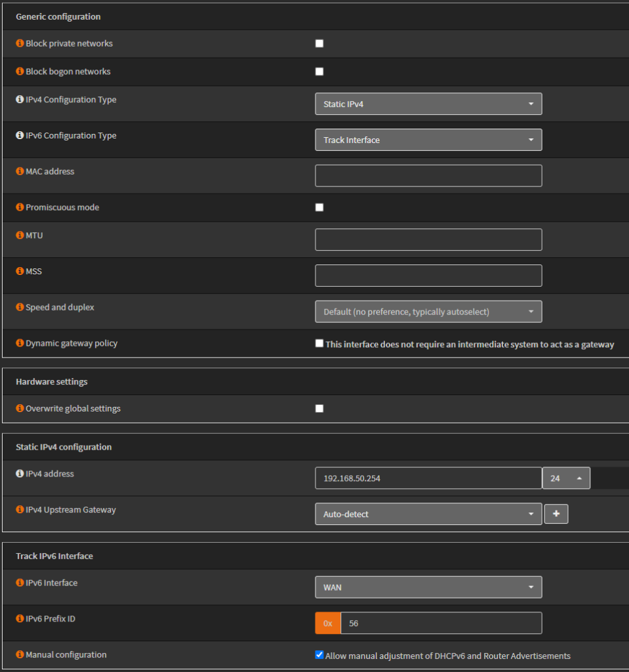
Task: Open the IPv4 Upstream Gateway Auto-detect dropdown
Action: click(x=428, y=514)
